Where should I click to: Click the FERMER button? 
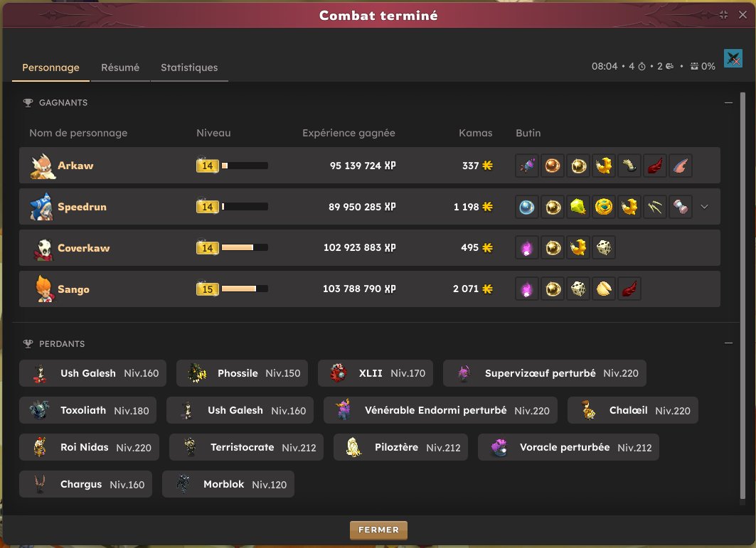coord(378,530)
